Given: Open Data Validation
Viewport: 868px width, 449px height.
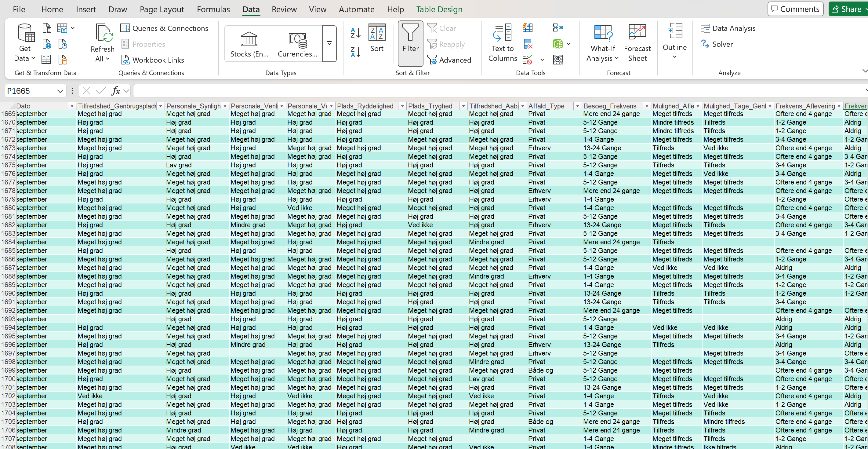Looking at the screenshot, I should coord(528,59).
